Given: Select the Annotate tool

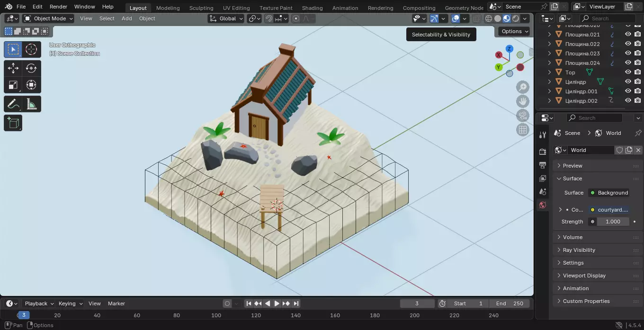Looking at the screenshot, I should tap(13, 104).
